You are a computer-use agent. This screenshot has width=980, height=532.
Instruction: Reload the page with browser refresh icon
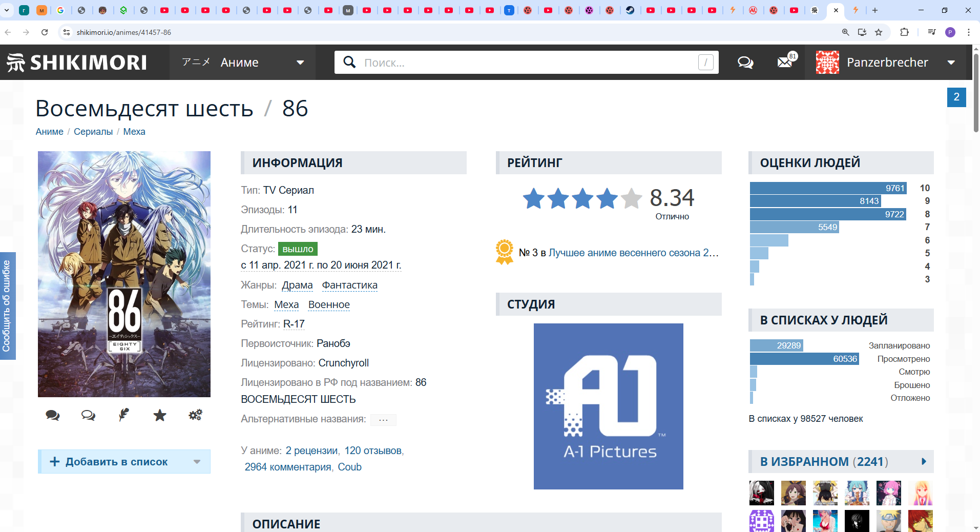[x=45, y=32]
